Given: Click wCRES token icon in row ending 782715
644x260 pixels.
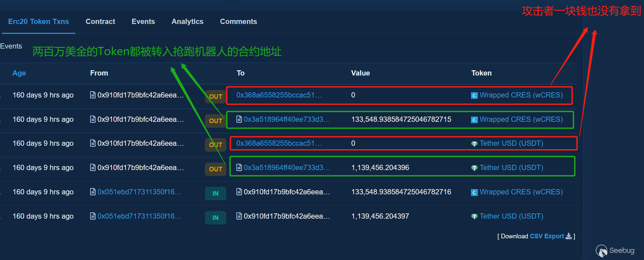Looking at the screenshot, I should coord(474,120).
